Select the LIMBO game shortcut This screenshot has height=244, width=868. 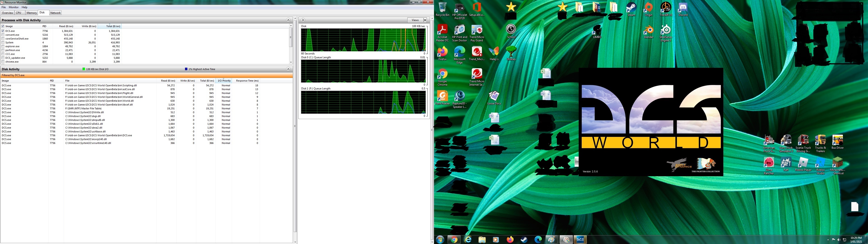pos(597,32)
